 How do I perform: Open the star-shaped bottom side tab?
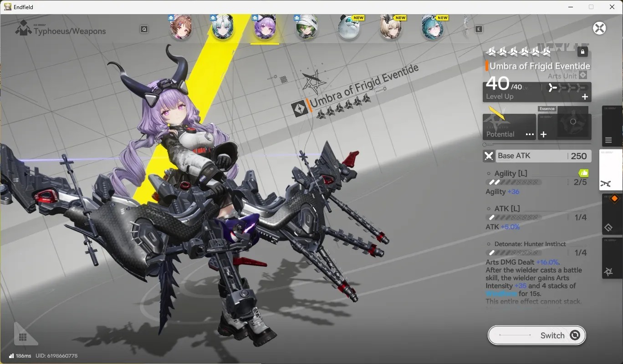click(x=608, y=272)
